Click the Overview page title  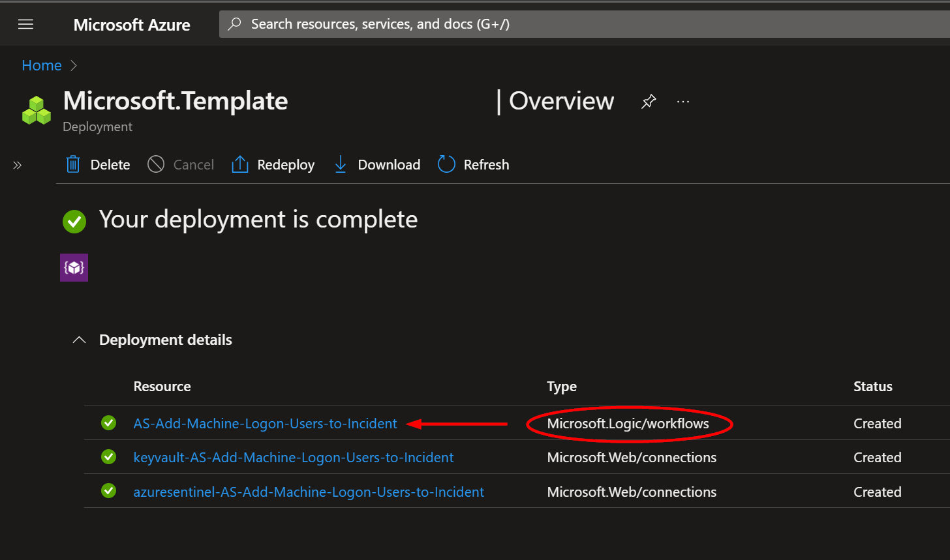[561, 101]
